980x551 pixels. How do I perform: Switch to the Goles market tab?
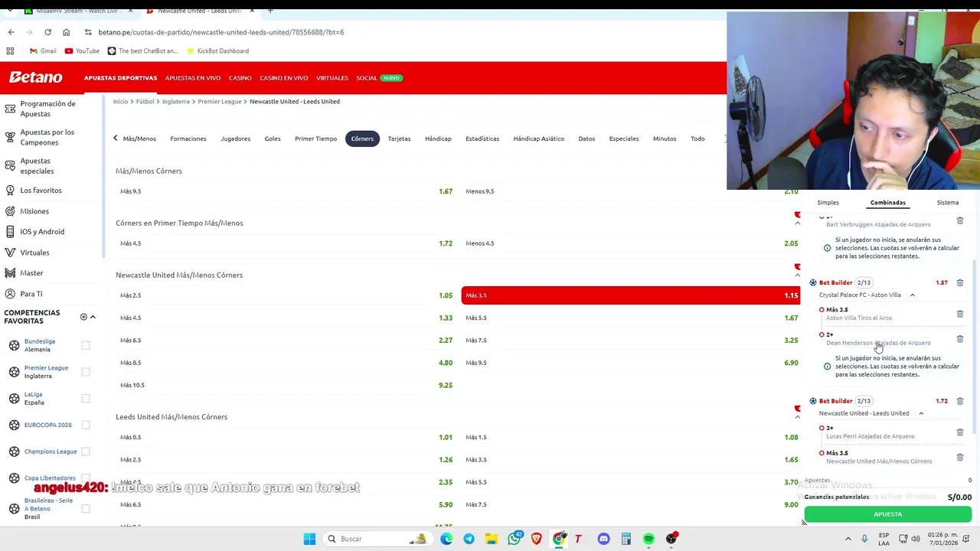(273, 139)
